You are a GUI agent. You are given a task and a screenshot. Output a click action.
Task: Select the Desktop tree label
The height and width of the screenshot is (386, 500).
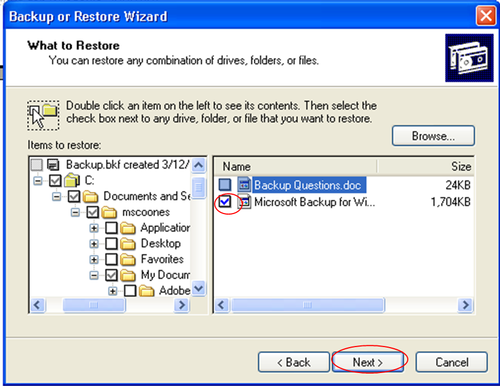pos(161,244)
